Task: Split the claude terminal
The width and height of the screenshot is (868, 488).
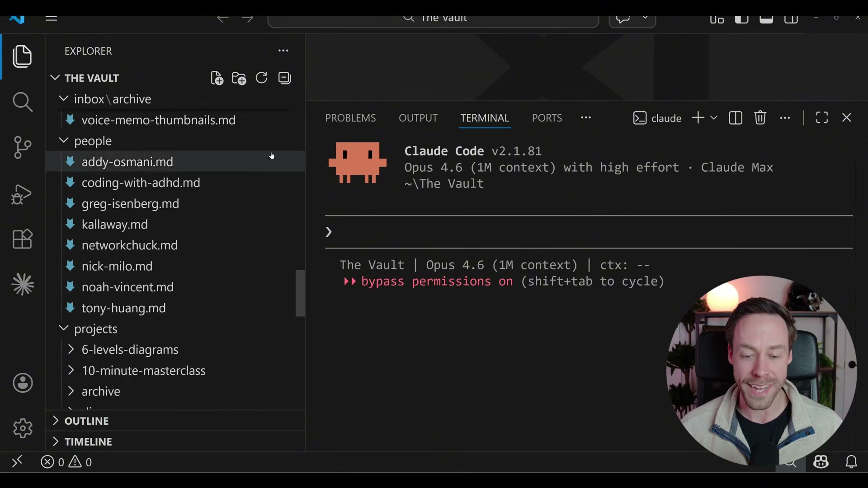Action: [x=736, y=117]
